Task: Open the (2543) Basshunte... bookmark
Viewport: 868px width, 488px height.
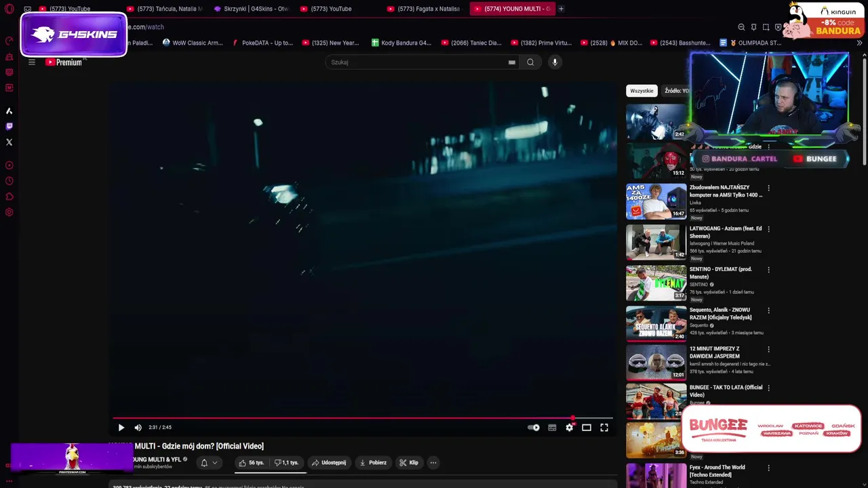Action: click(680, 43)
